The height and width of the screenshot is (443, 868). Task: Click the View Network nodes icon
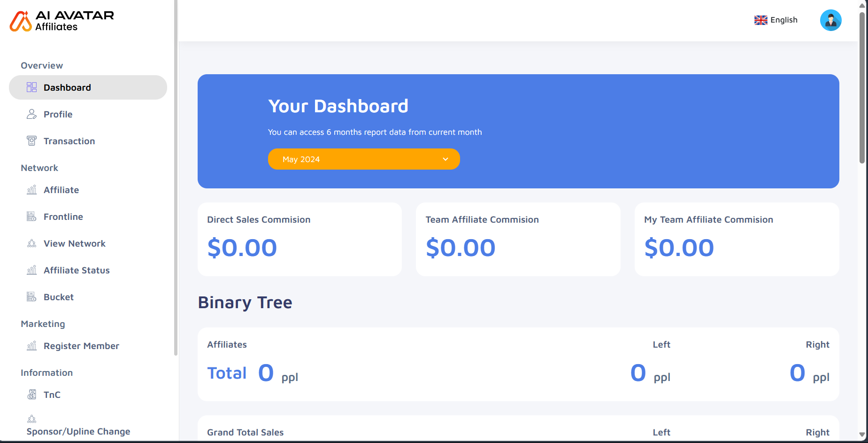point(31,243)
